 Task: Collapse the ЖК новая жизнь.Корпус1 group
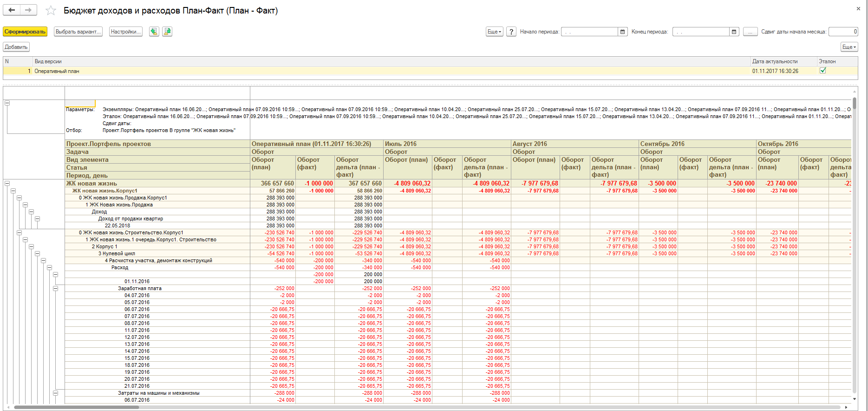pyautogui.click(x=13, y=191)
